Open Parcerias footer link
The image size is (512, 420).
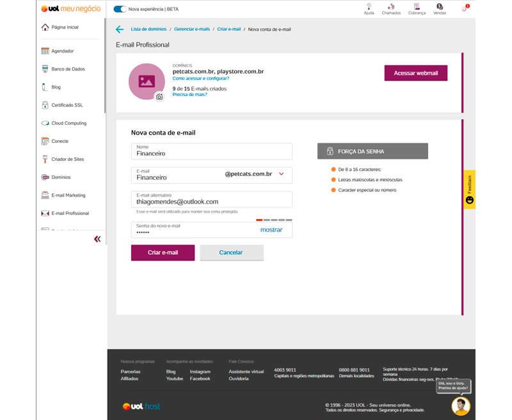(x=131, y=372)
